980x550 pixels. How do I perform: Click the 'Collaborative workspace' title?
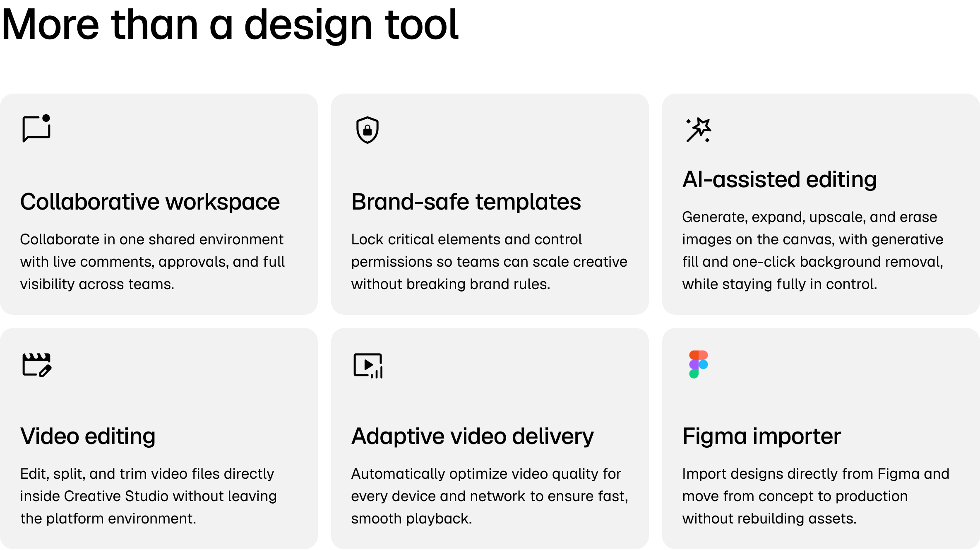(150, 202)
